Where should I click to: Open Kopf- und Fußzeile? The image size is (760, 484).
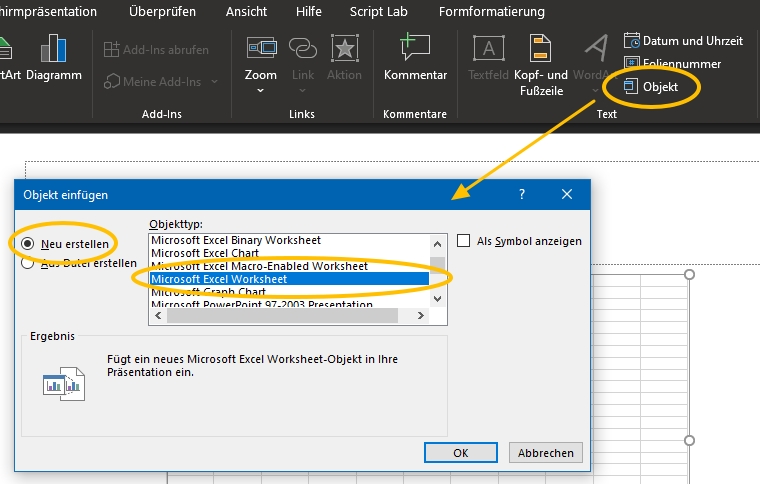tap(541, 65)
